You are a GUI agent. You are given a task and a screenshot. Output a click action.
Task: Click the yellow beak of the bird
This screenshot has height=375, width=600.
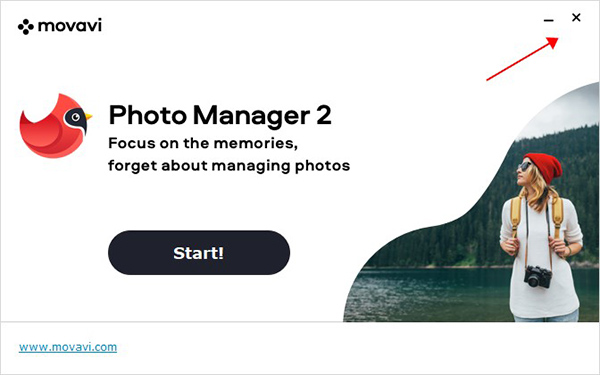89,116
